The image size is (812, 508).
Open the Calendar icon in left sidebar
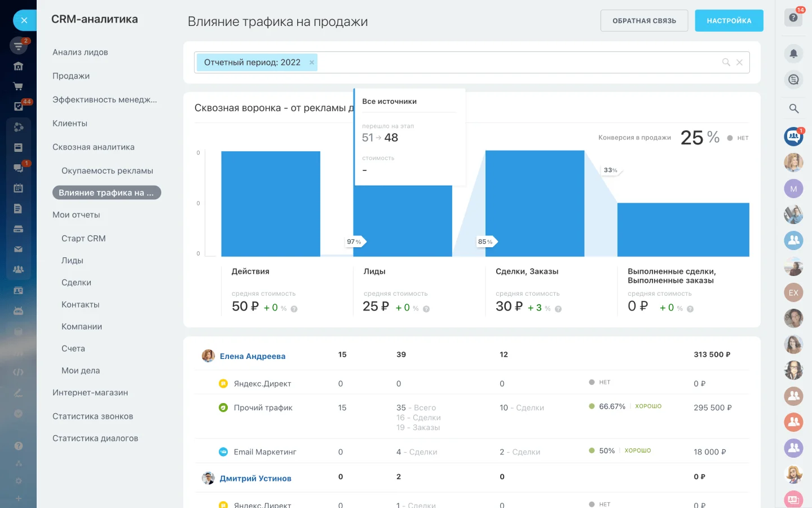[x=19, y=187]
